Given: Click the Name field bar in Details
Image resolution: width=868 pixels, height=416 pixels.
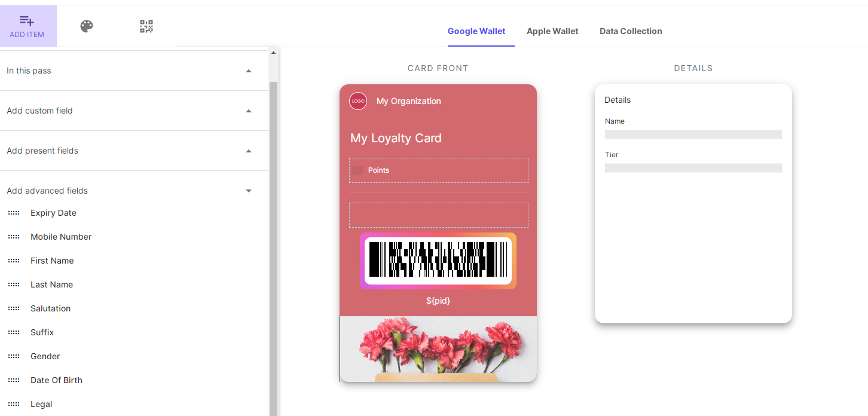Looking at the screenshot, I should 693,134.
